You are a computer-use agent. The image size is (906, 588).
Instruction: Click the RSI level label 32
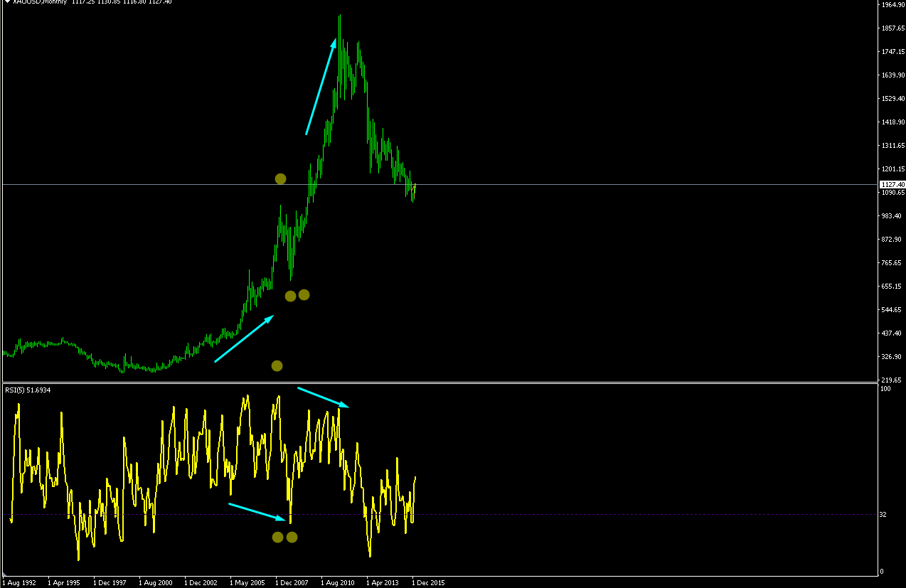(883, 514)
